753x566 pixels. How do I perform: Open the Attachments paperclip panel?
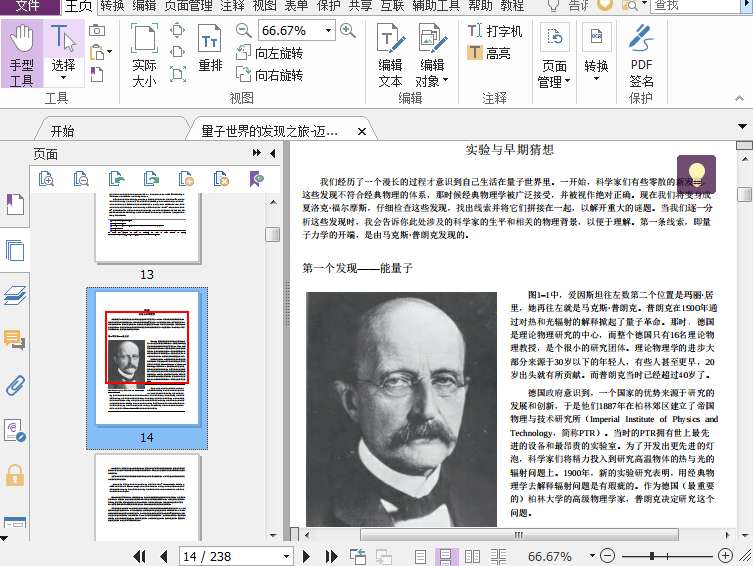15,385
